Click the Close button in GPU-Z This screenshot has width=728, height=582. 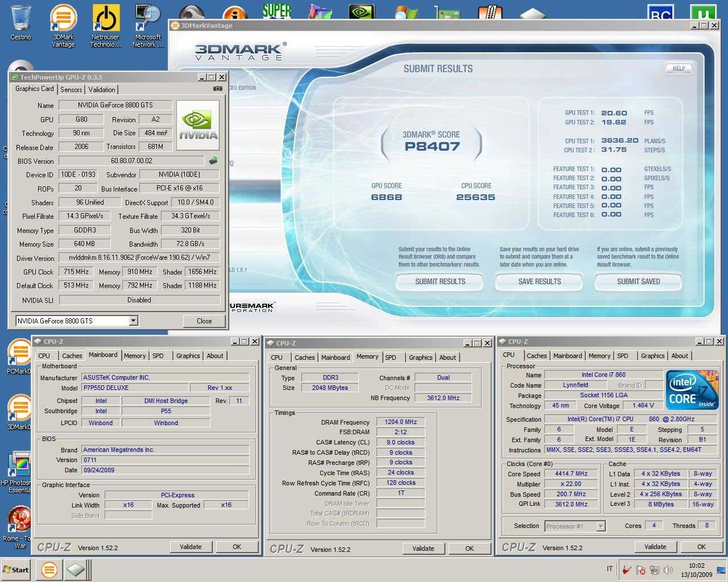(204, 321)
